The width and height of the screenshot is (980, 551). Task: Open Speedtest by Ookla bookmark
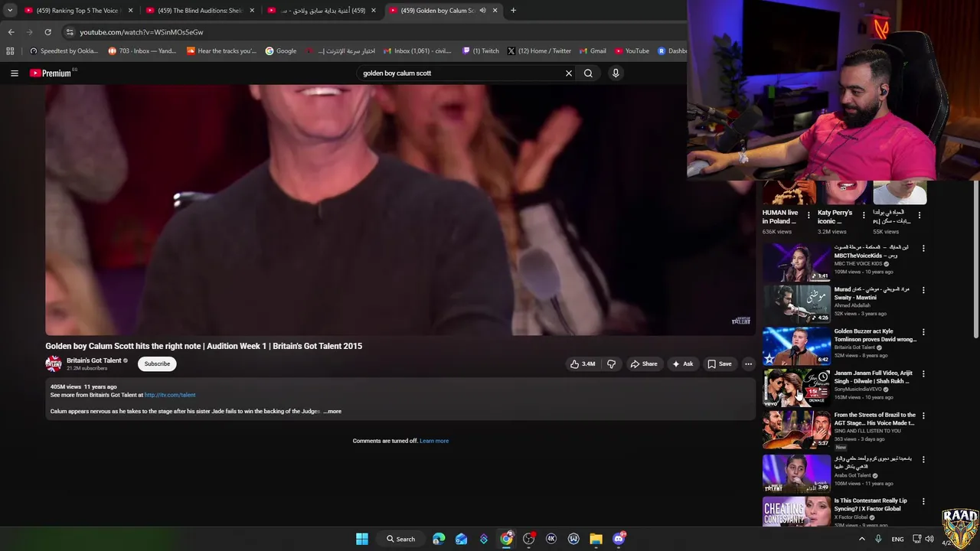64,51
